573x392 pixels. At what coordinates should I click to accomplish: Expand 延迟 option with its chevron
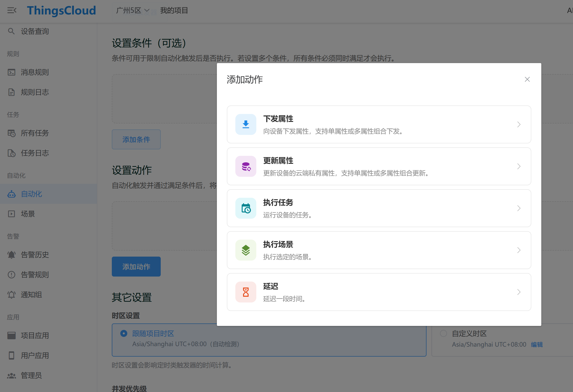(x=519, y=292)
